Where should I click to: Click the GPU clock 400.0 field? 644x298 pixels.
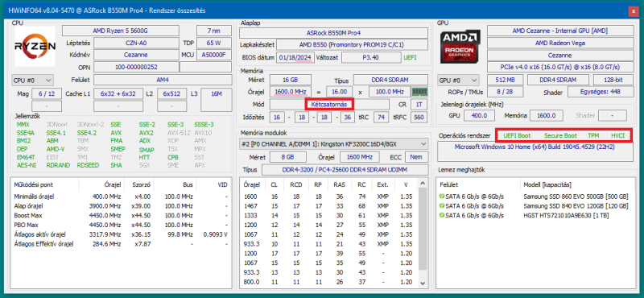point(479,115)
